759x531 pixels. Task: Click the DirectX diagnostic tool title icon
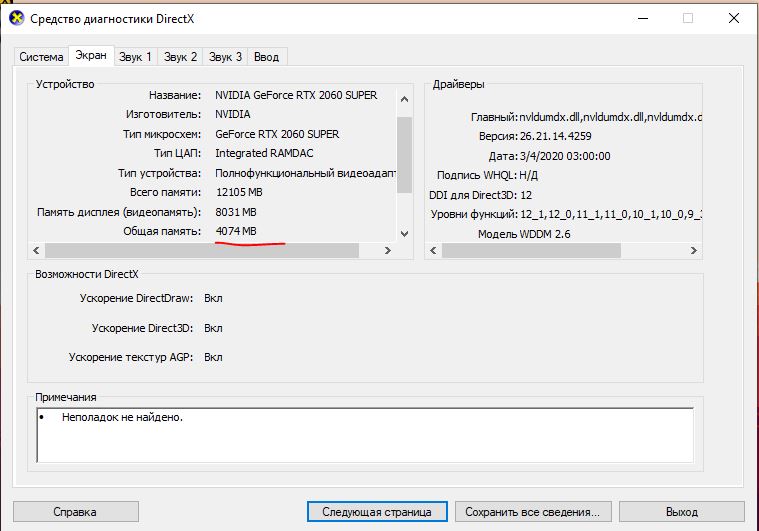[x=16, y=18]
